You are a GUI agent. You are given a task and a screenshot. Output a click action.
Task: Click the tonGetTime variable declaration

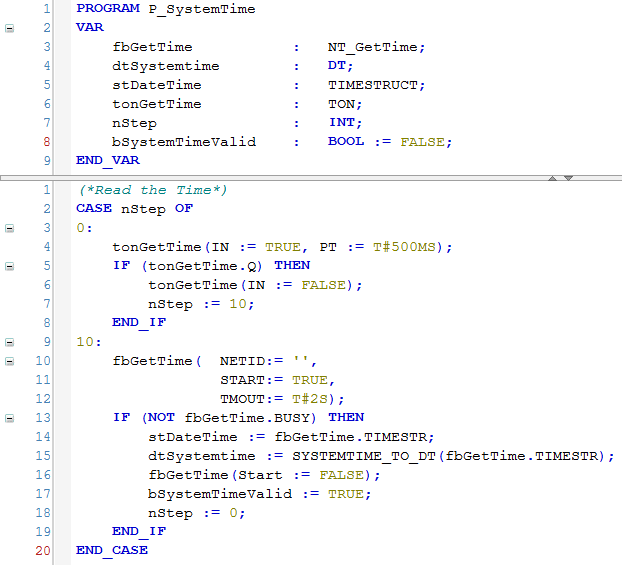(157, 104)
